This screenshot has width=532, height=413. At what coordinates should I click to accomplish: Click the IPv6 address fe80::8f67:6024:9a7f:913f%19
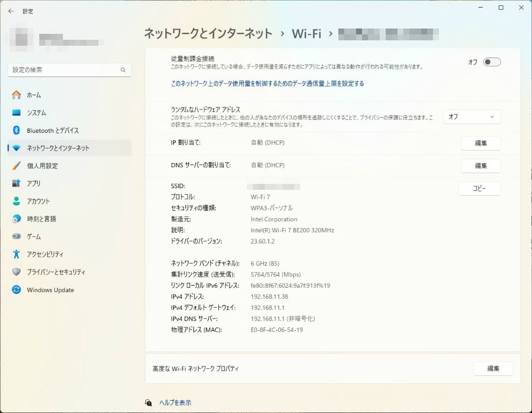pyautogui.click(x=290, y=286)
